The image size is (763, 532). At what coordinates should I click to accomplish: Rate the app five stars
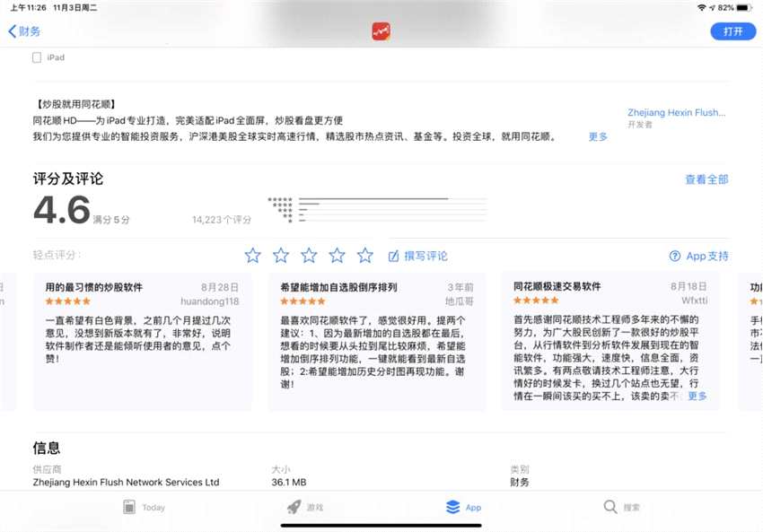point(365,256)
